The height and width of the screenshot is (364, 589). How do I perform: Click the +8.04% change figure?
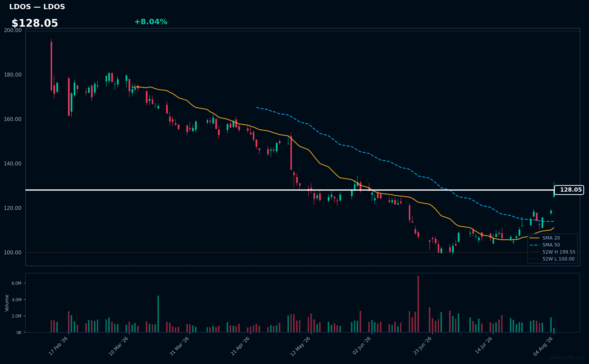coord(151,22)
